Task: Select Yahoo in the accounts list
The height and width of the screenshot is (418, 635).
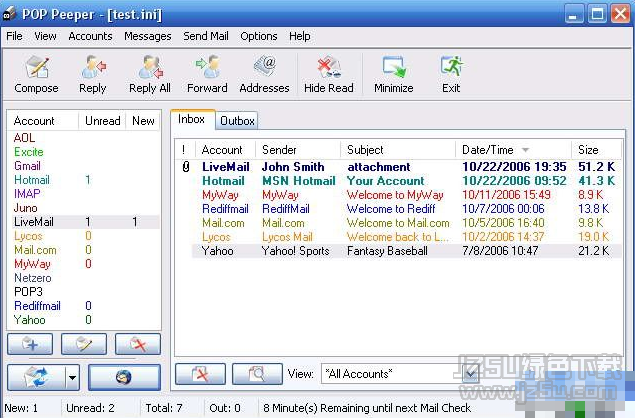Action: pos(30,320)
